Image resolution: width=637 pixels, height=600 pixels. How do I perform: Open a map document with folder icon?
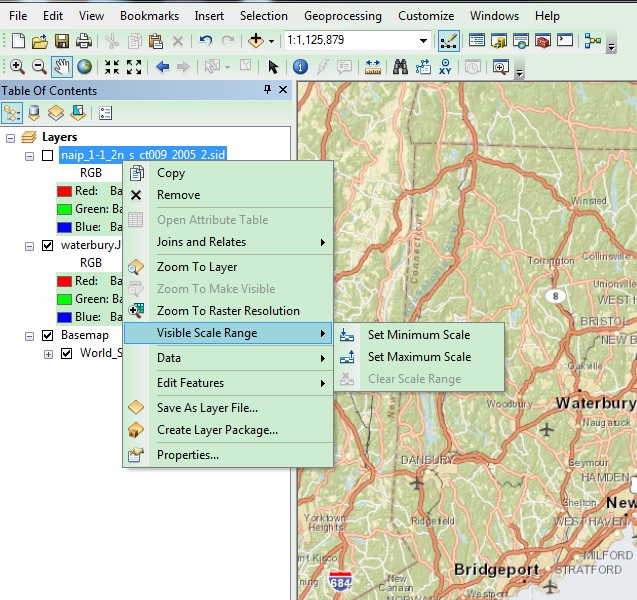click(40, 41)
